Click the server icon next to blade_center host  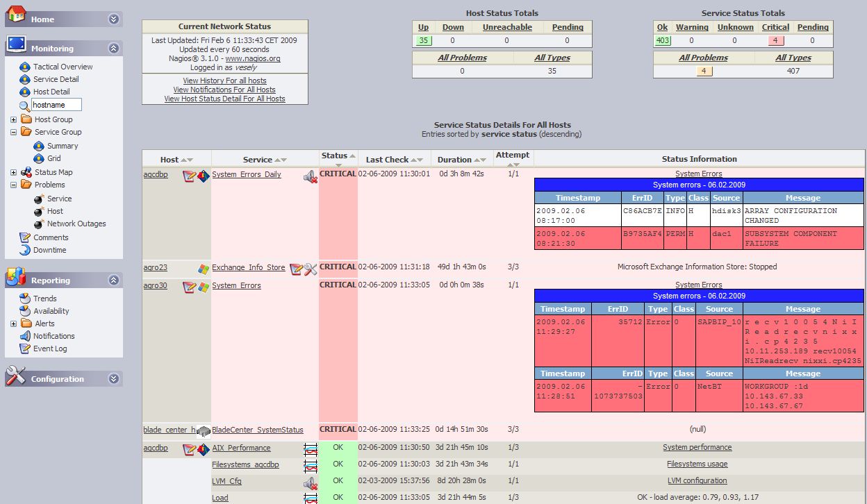click(x=204, y=431)
